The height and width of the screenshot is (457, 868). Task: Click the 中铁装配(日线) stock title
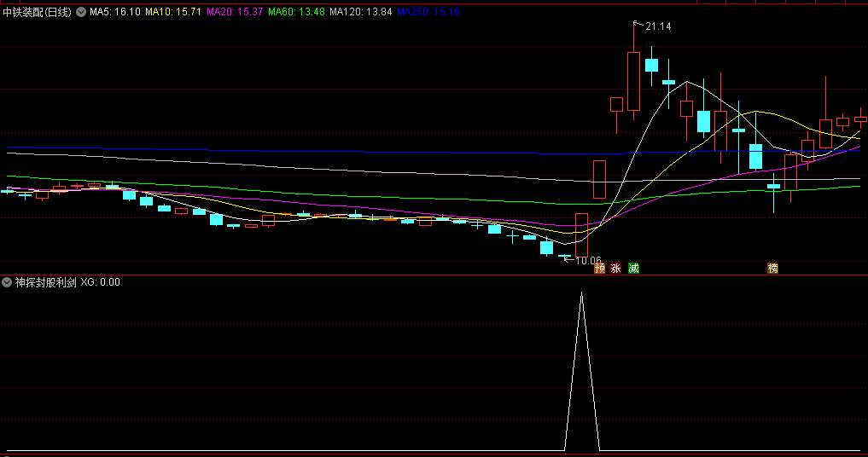point(37,12)
